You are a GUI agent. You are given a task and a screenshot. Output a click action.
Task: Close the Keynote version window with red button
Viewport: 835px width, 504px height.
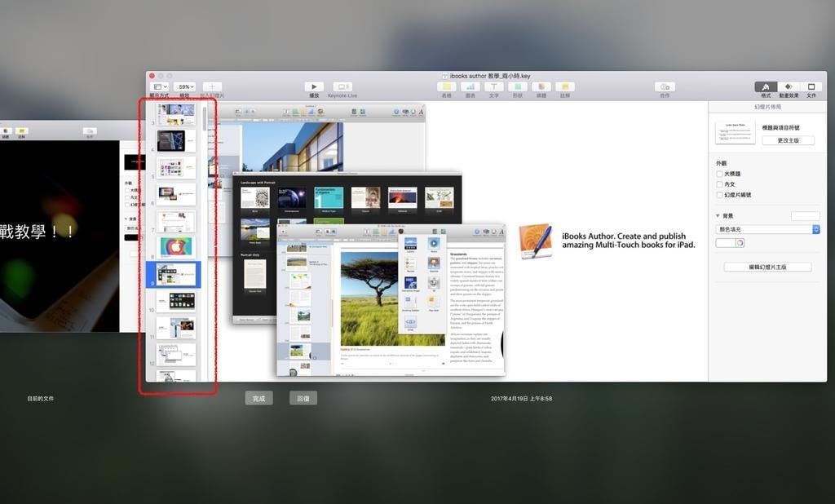(x=152, y=76)
